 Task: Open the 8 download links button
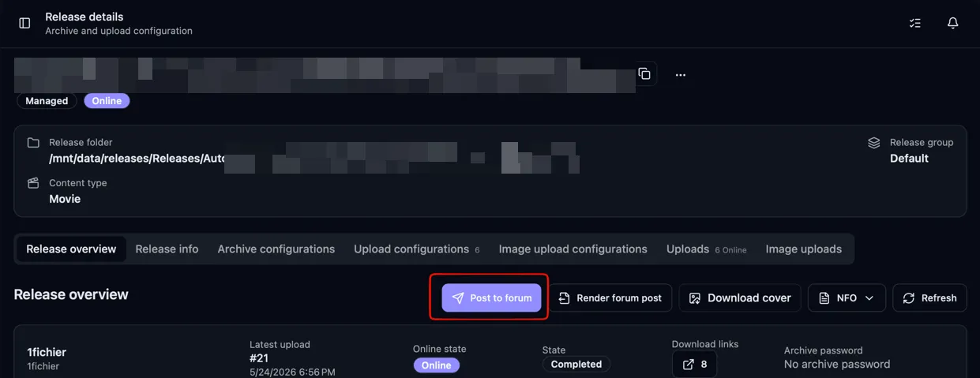point(694,365)
